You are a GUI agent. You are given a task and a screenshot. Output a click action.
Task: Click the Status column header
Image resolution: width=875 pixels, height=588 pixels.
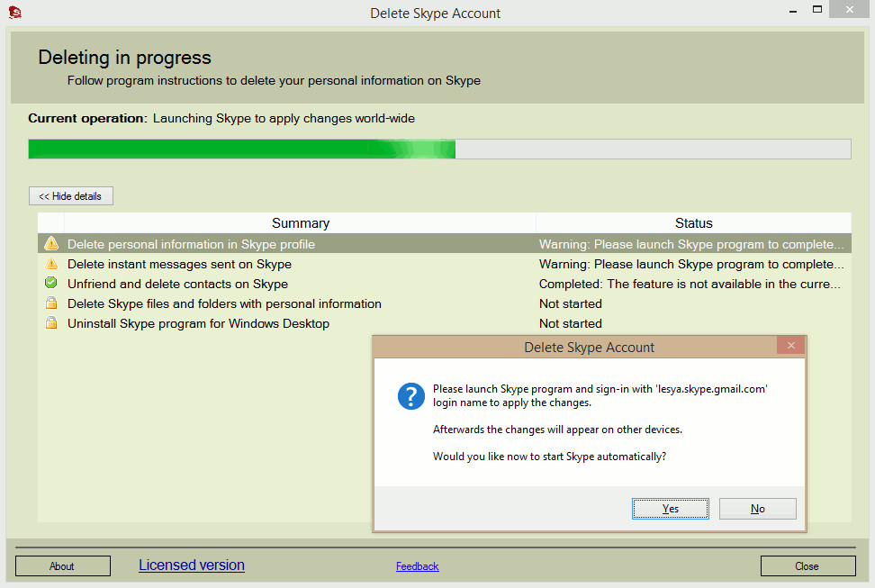pyautogui.click(x=694, y=222)
